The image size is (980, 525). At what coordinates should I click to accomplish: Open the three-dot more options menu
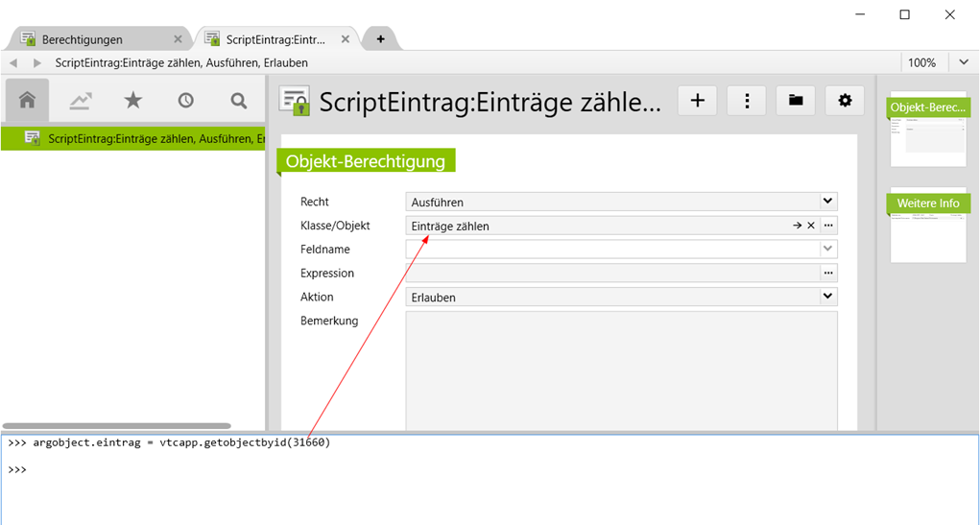[746, 100]
